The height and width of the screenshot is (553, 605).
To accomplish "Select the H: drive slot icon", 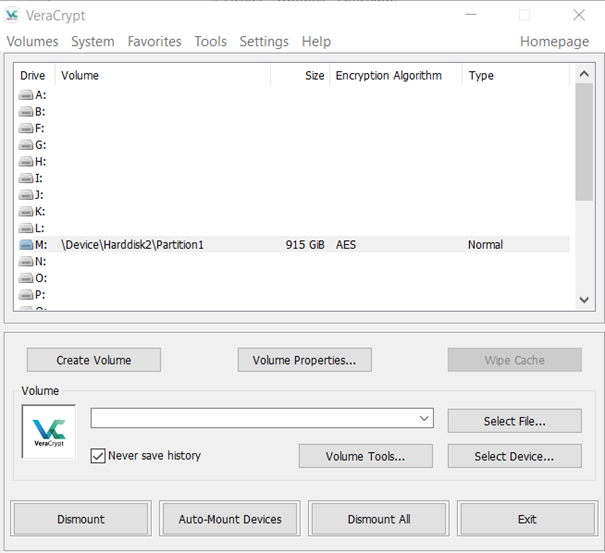I will tap(26, 162).
